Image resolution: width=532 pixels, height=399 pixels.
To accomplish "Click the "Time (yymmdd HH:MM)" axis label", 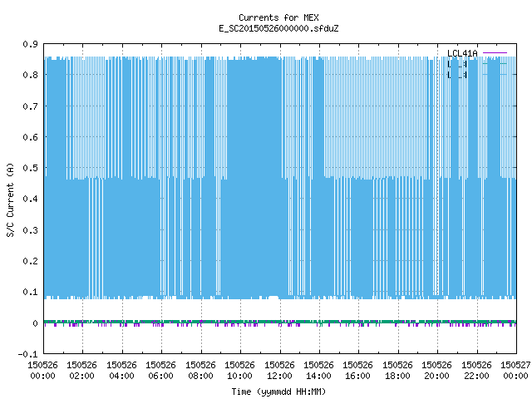I will (278, 392).
